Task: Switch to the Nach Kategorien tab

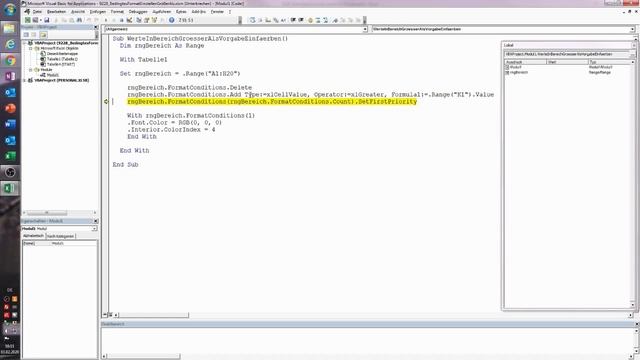Action: tap(60, 236)
